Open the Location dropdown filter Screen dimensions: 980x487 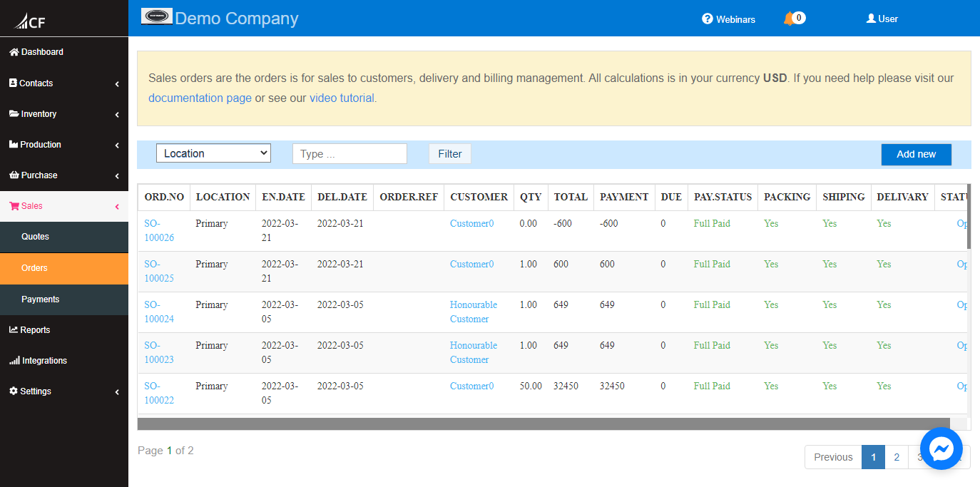coord(213,153)
